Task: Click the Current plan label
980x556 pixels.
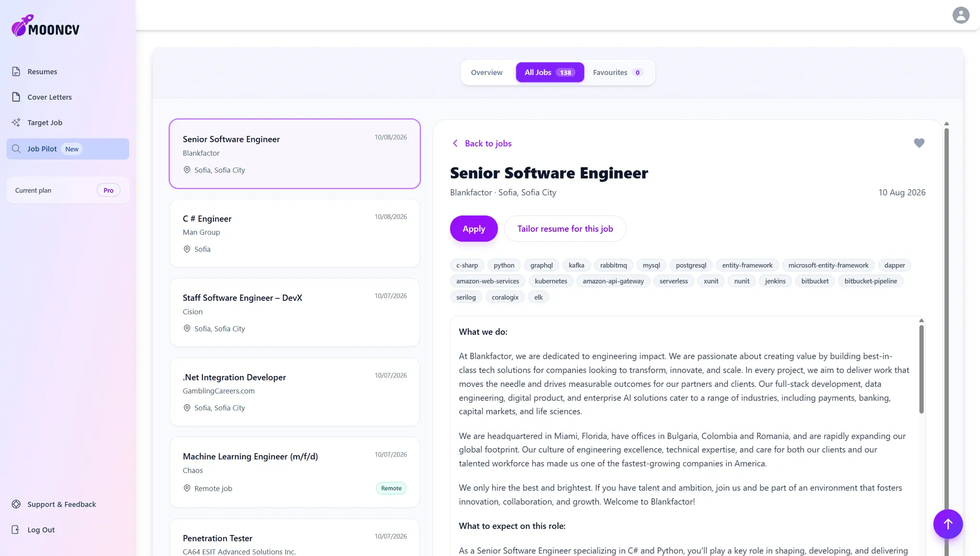Action: tap(33, 190)
